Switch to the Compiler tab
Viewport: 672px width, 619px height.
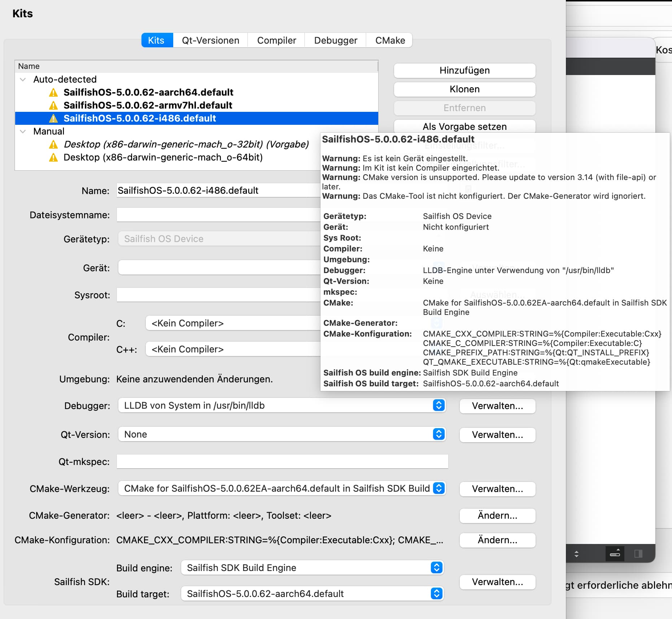tap(276, 40)
